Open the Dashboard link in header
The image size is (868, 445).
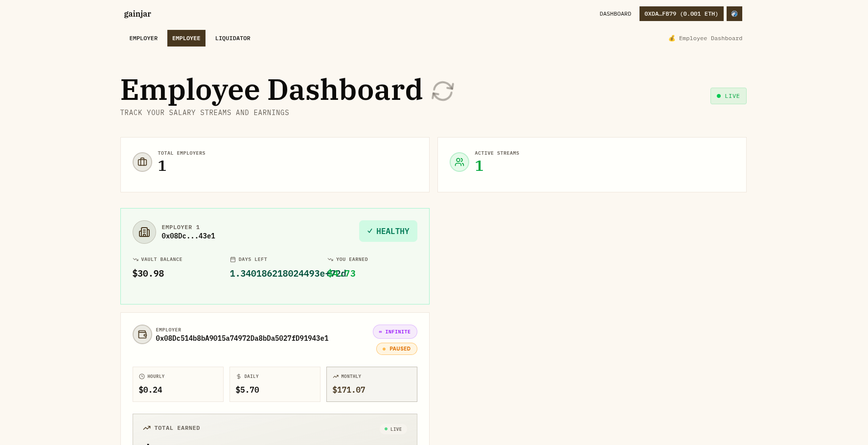click(x=615, y=14)
